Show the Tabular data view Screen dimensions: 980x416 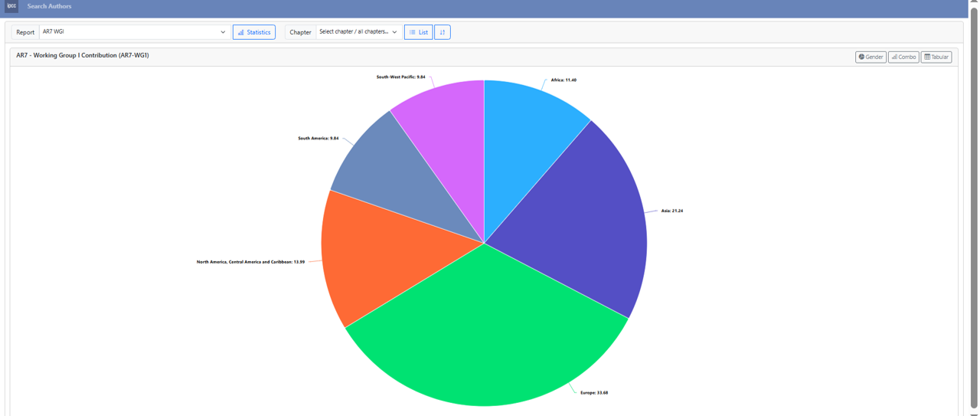pyautogui.click(x=936, y=57)
